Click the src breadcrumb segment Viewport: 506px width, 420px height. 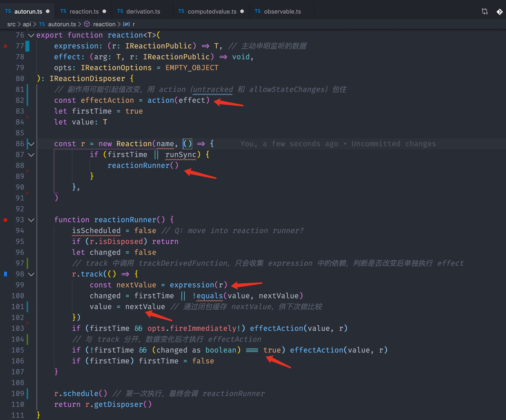pyautogui.click(x=11, y=24)
